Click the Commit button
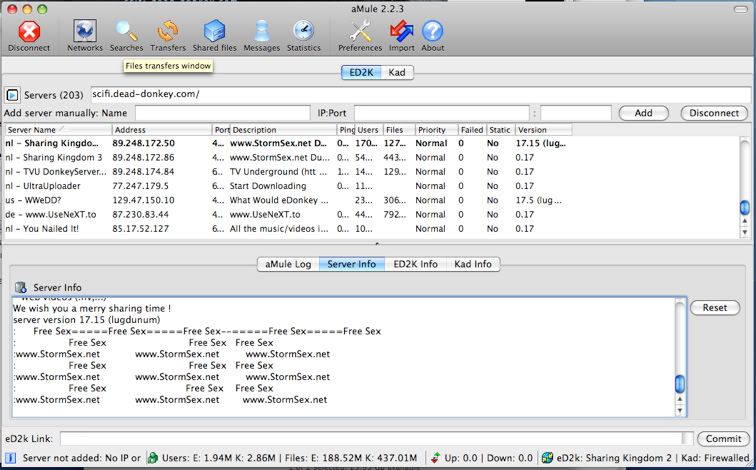Screen dimensions: 756x470 click(x=723, y=439)
